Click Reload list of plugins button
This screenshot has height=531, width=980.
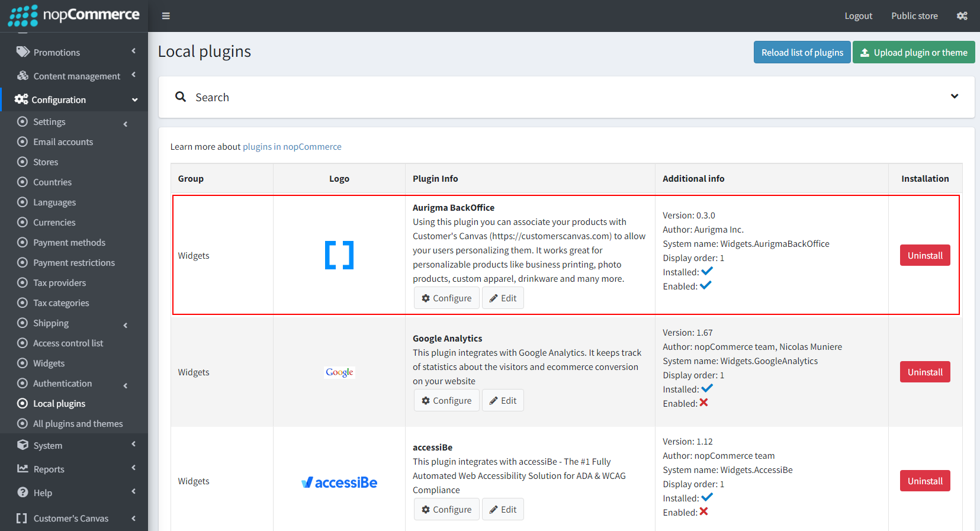click(x=802, y=52)
